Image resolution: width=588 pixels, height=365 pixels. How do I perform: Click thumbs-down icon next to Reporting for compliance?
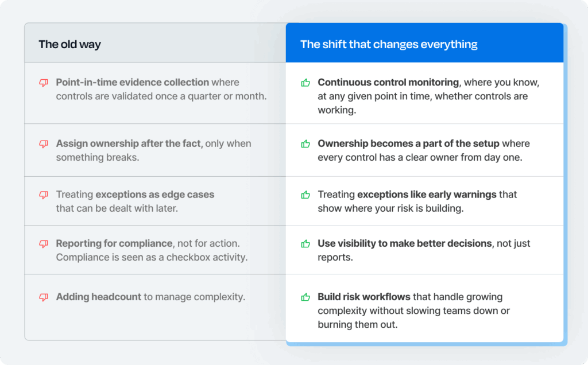(44, 244)
